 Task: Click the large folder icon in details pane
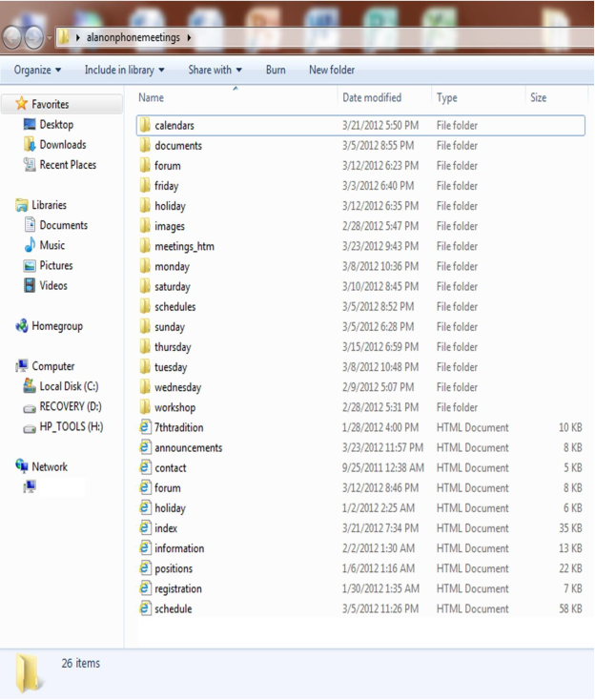point(30,673)
